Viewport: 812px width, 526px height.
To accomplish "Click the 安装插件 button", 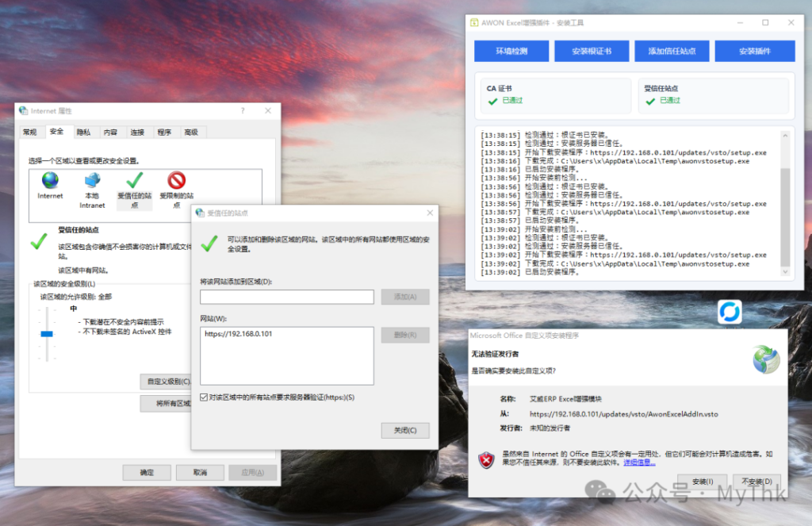I will (755, 51).
